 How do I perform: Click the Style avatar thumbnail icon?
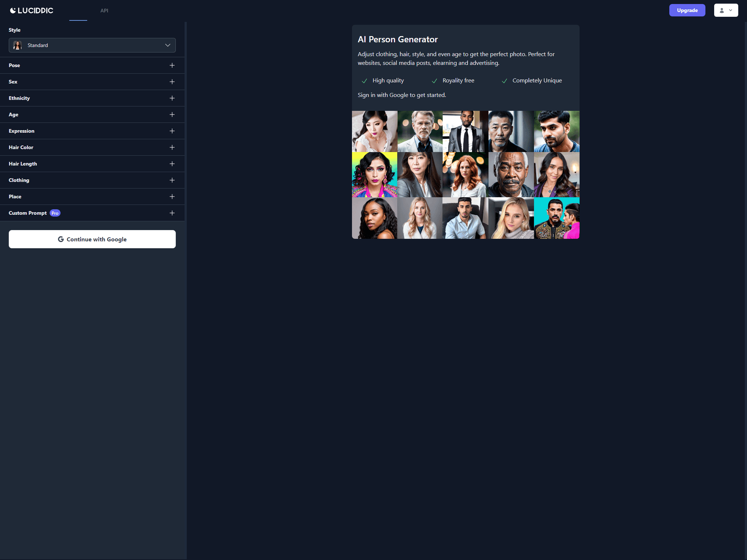tap(18, 45)
